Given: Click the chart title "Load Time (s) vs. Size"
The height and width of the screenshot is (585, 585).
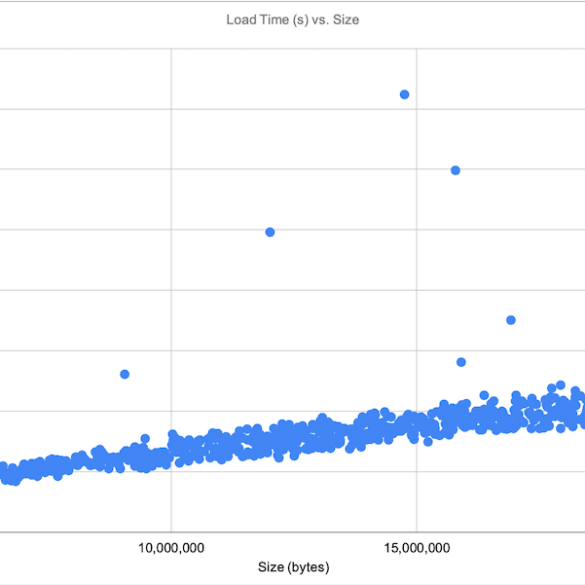Looking at the screenshot, I should [292, 20].
